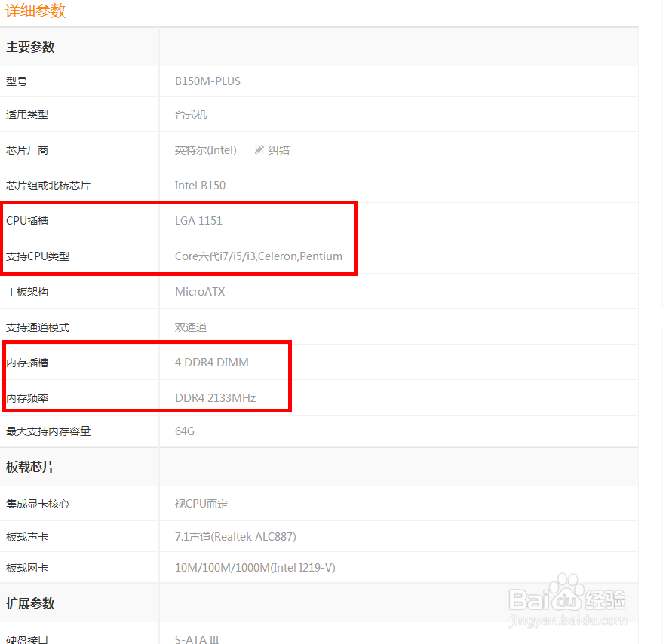Select the 英特尔(Intel) value
663x644 pixels.
pos(205,150)
